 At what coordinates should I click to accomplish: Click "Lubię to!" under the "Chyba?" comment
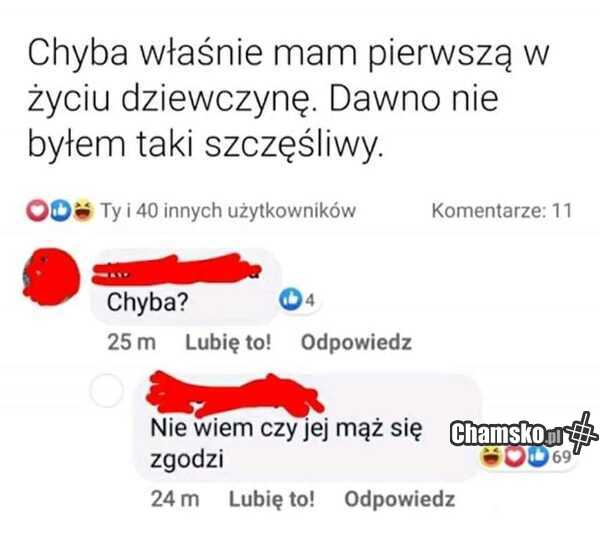[x=228, y=342]
